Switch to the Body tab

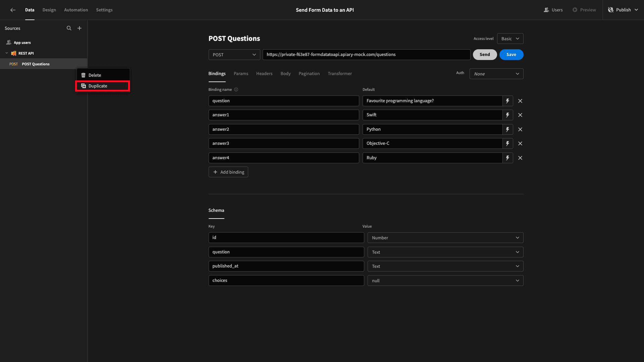point(285,73)
